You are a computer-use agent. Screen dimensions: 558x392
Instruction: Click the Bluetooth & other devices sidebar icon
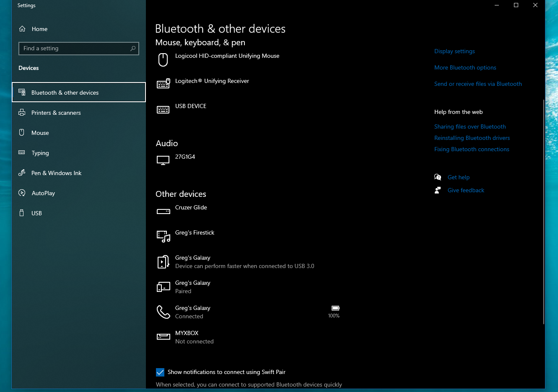click(x=22, y=93)
